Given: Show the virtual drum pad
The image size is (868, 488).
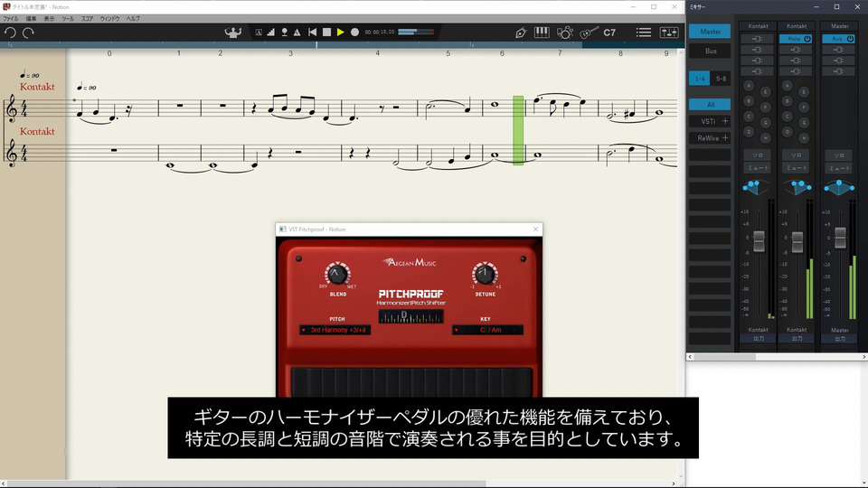Looking at the screenshot, I should (564, 33).
